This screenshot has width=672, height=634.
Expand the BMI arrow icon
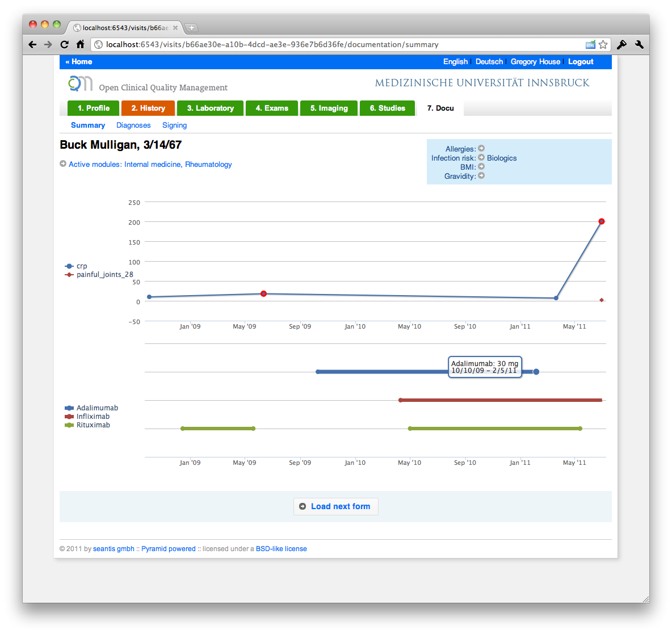pos(481,166)
